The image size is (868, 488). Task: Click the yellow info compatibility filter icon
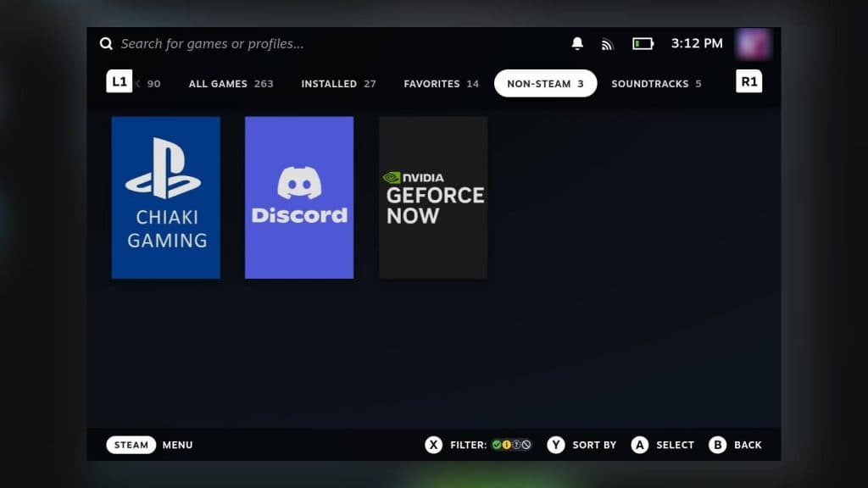tap(507, 445)
